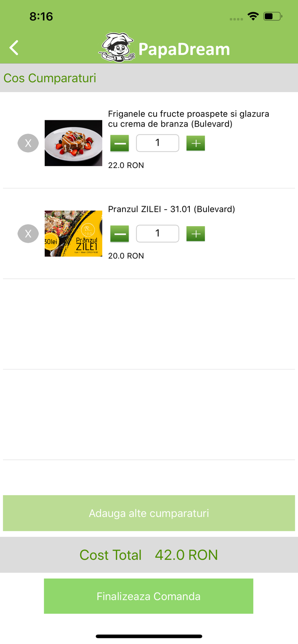Open Pranzul ZILEI - 31.01 item title

click(172, 209)
